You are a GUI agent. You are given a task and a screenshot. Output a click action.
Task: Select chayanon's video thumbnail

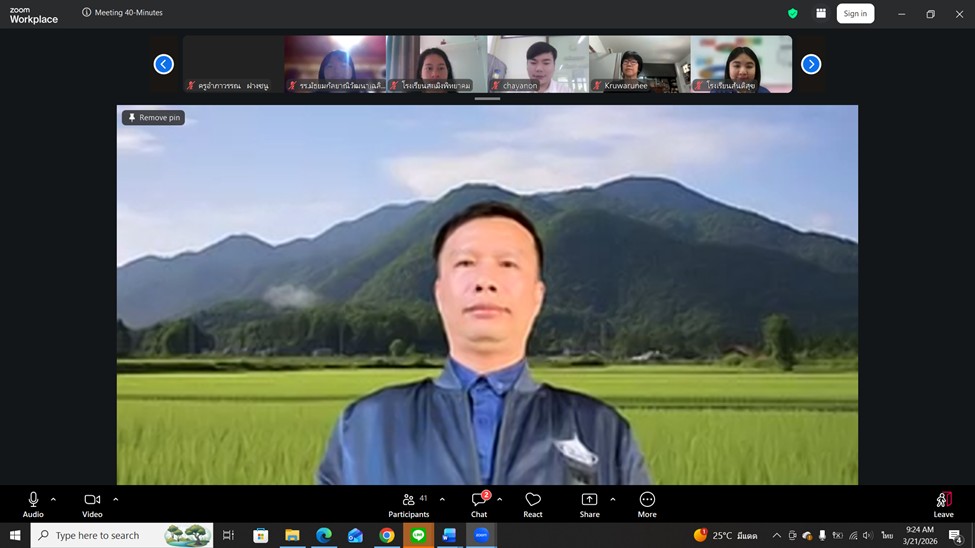click(x=538, y=64)
